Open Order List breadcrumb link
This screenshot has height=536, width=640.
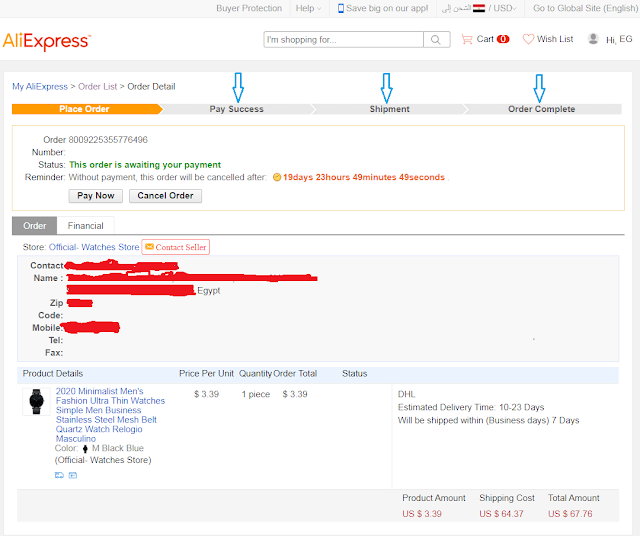tap(98, 87)
